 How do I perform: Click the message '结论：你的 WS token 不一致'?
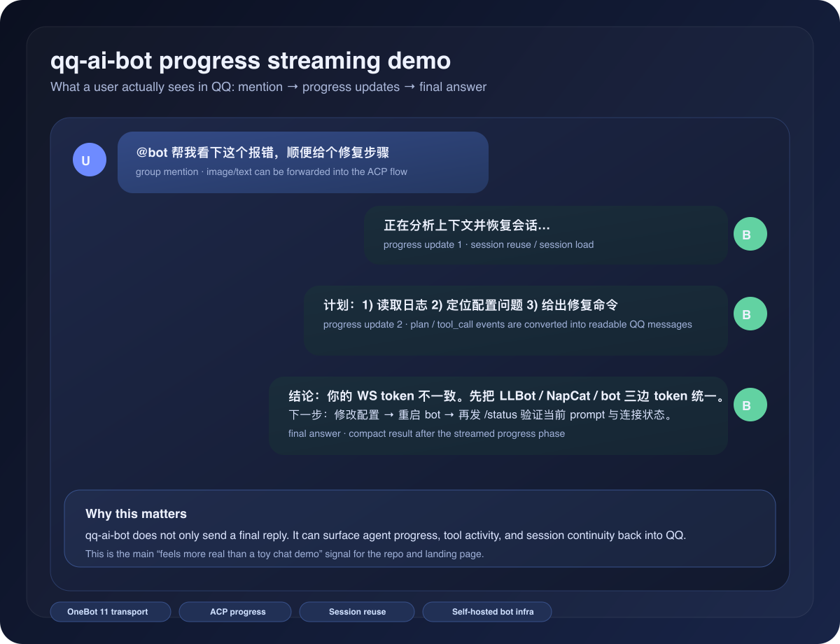tap(507, 396)
